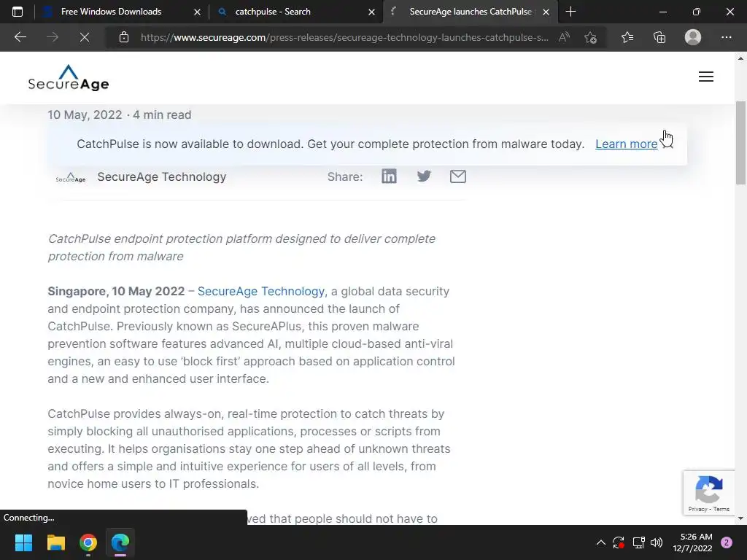Stop loading the current page
747x560 pixels.
(x=85, y=37)
